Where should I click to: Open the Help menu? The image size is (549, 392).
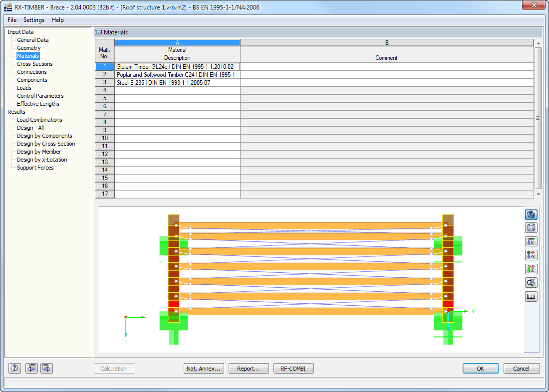(57, 20)
